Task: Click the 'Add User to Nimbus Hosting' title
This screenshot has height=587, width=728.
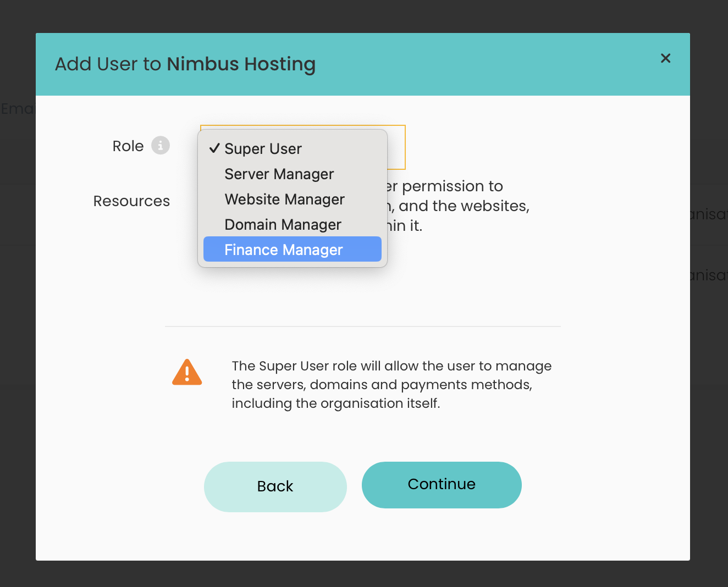Action: click(x=185, y=64)
